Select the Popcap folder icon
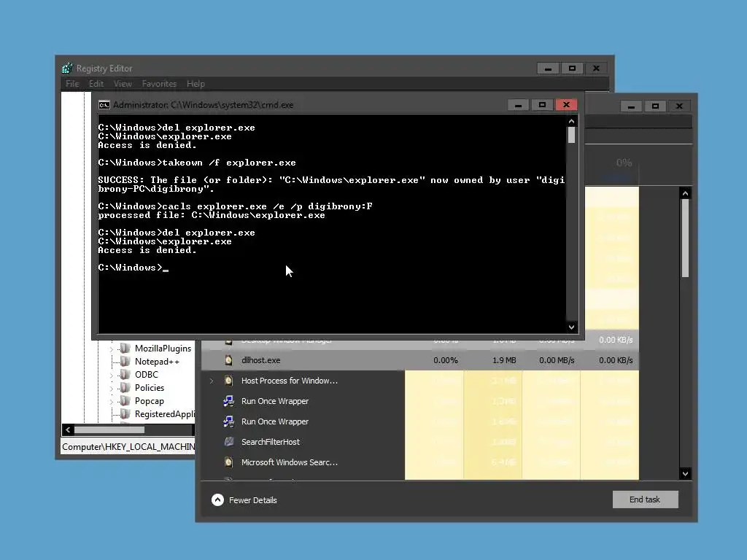747x560 pixels. click(x=125, y=401)
